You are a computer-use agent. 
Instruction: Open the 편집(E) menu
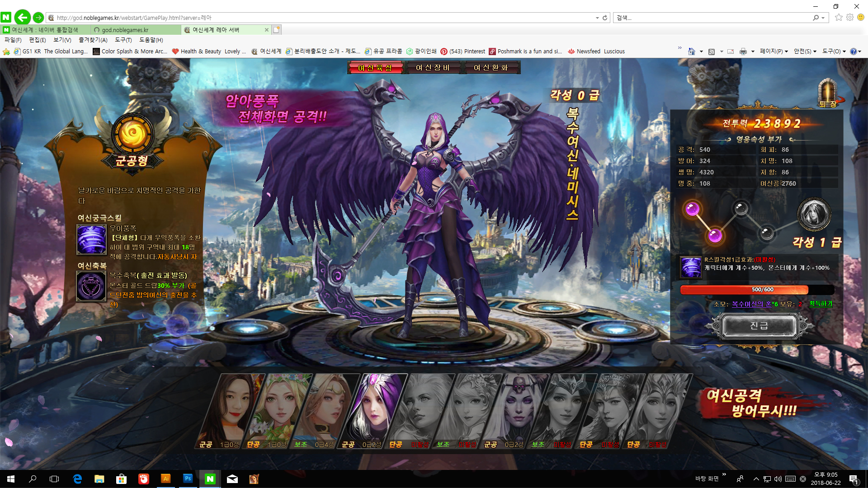(38, 40)
